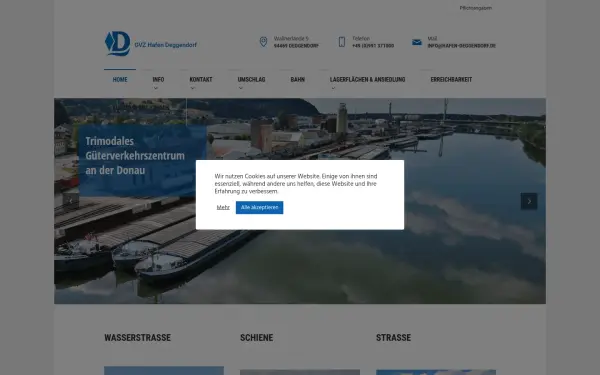Click the thumbnail below Strasse
This screenshot has height=375, width=600.
[x=436, y=372]
